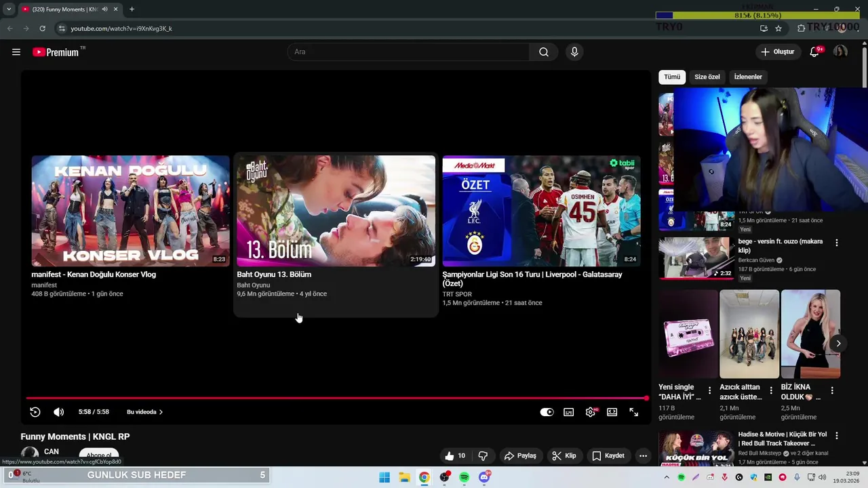Toggle the autoplay switch in the player
The image size is (868, 488).
[547, 412]
